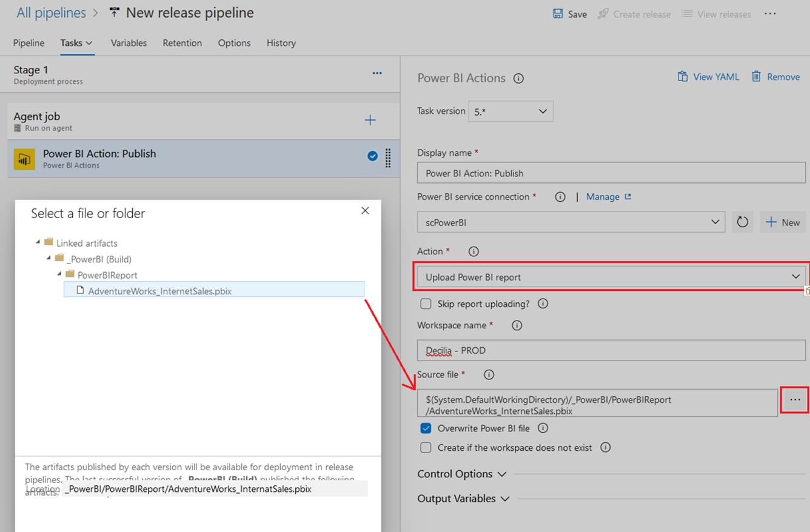
Task: Click the task drag handle dots icon
Action: point(388,158)
